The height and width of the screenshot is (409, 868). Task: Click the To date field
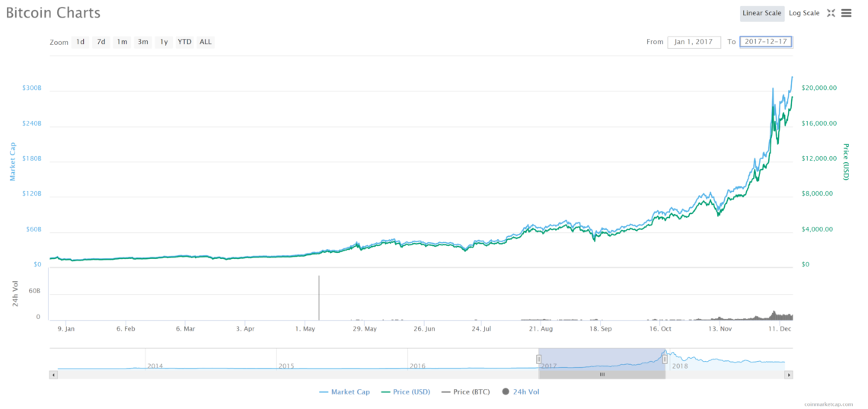pyautogui.click(x=766, y=42)
